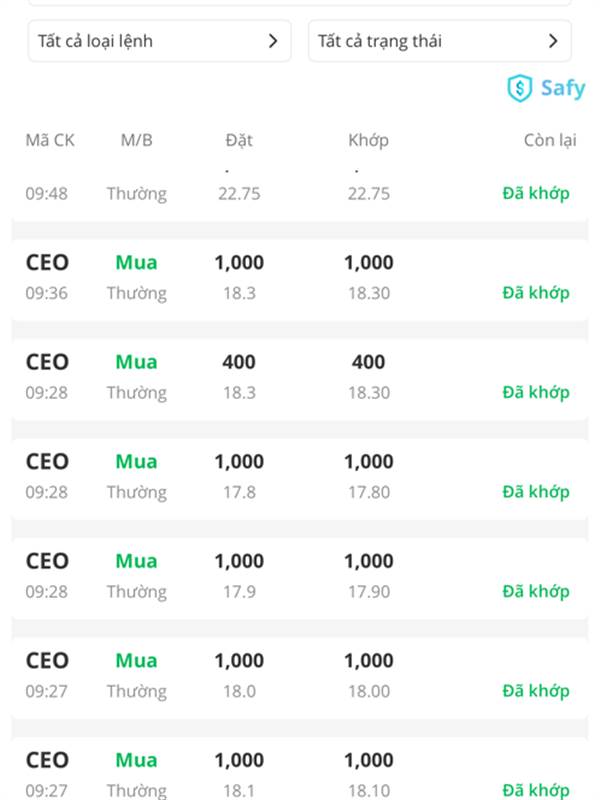Screen dimensions: 600x800
Task: Open the Safy text link
Action: (x=562, y=88)
